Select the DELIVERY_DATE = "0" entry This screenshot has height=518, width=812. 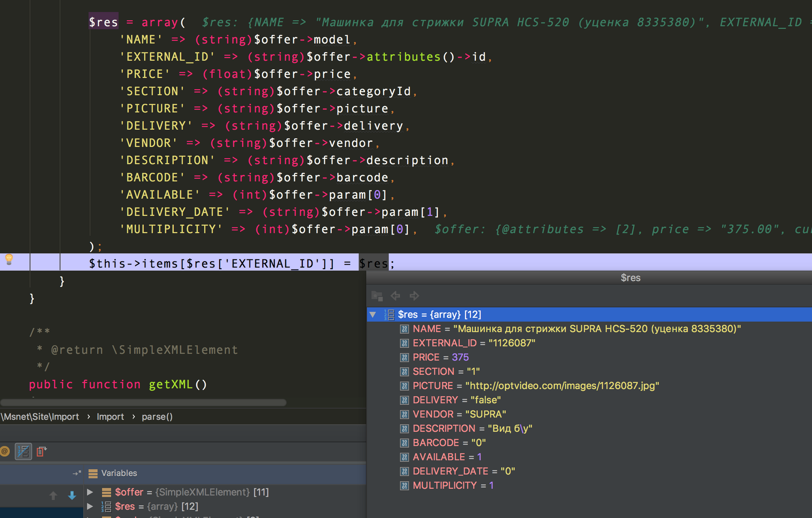tap(589, 471)
